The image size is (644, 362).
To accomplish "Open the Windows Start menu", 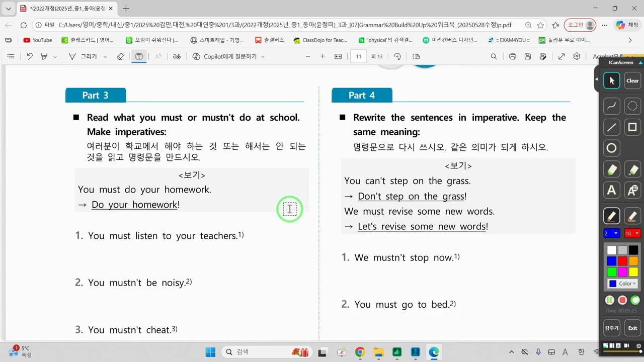I will 210,352.
